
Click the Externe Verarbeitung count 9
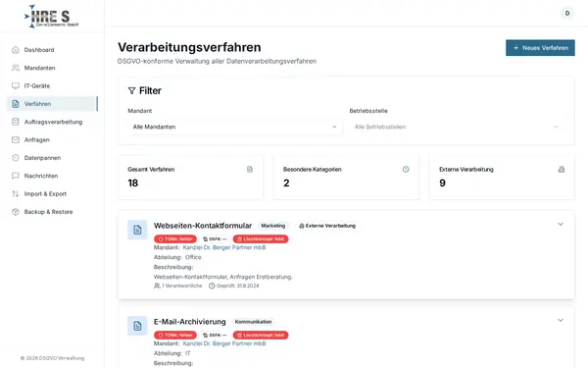(x=443, y=183)
